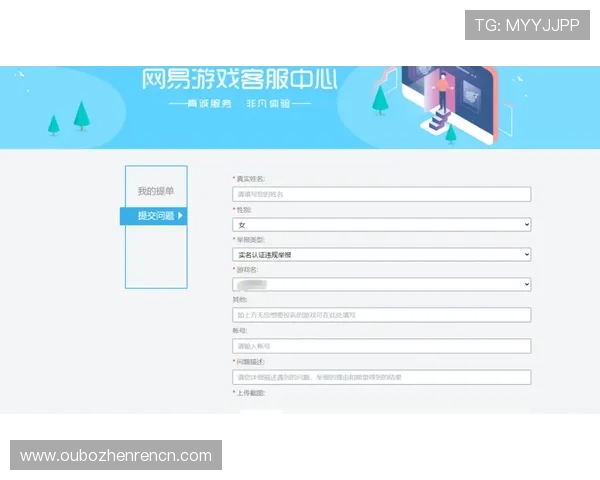600x480 pixels.
Task: Click the 网易游戏客服中心 banner title
Action: (x=240, y=79)
